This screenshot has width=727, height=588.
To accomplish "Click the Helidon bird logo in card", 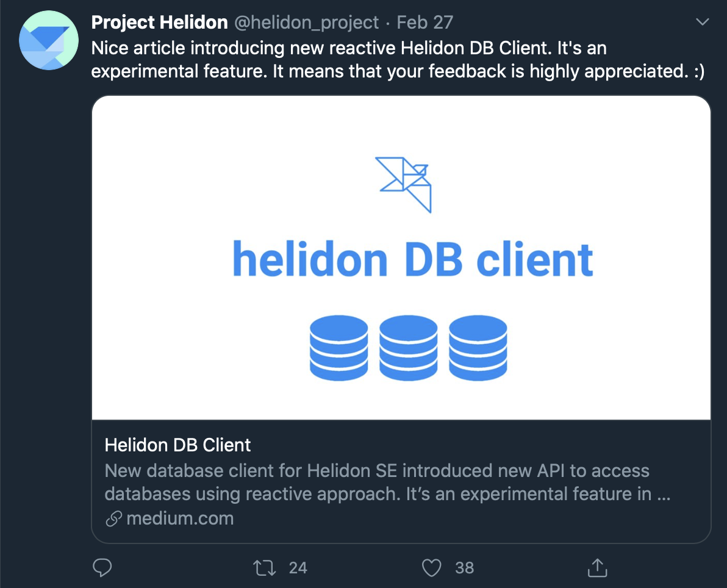I will click(404, 184).
